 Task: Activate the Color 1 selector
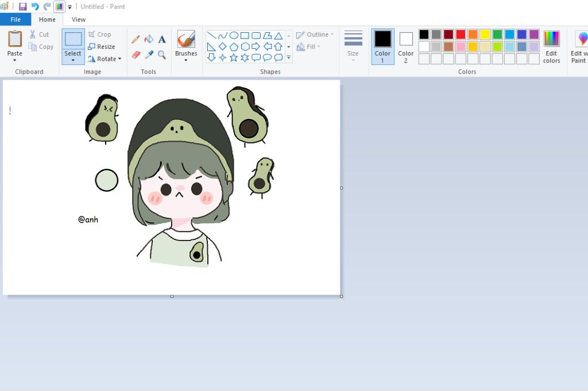(382, 46)
